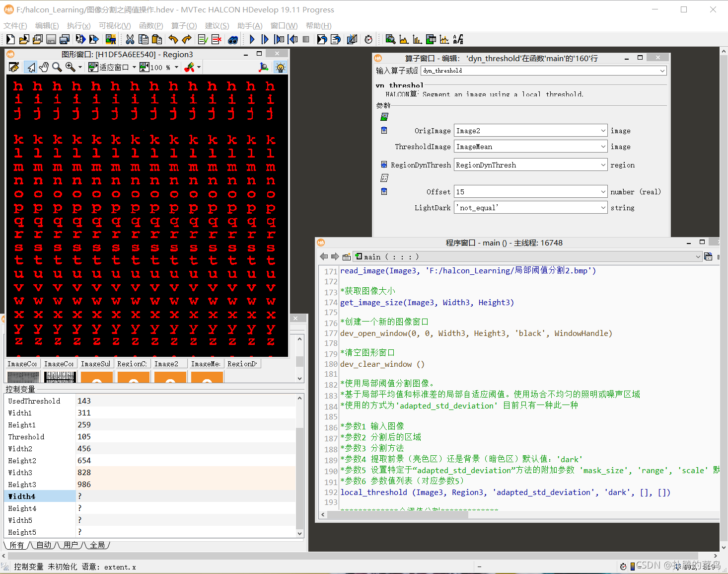This screenshot has width=728, height=574.
Task: Open a program file via toolbar icon
Action: [24, 39]
